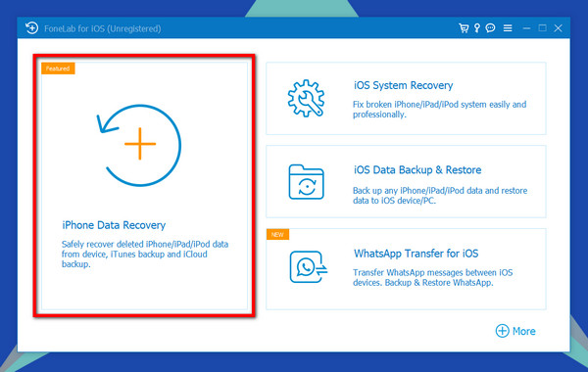Minimize the FoneLab window
Screen dimensions: 588x372
(526, 28)
